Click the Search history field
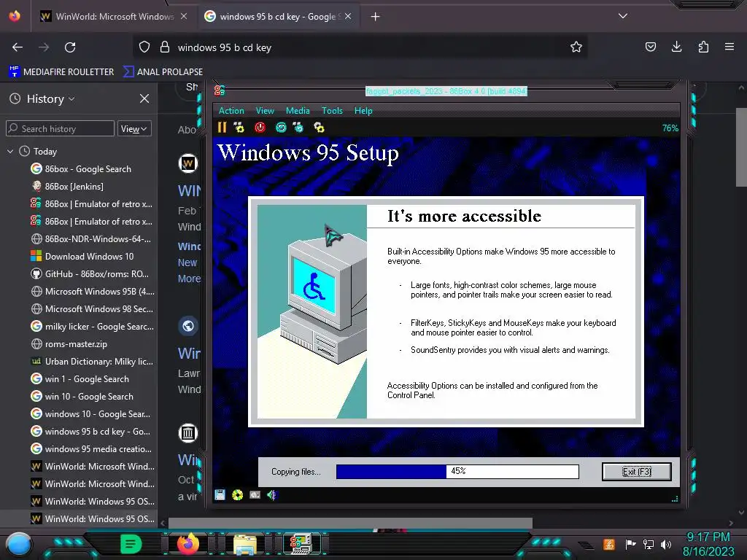747x560 pixels. tap(60, 128)
